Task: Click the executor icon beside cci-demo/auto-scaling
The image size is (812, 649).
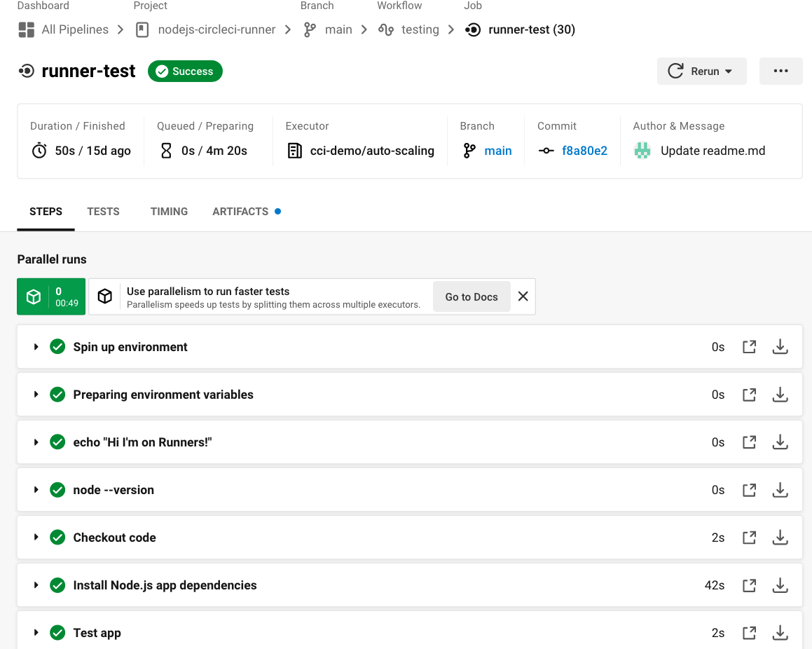Action: (x=295, y=150)
